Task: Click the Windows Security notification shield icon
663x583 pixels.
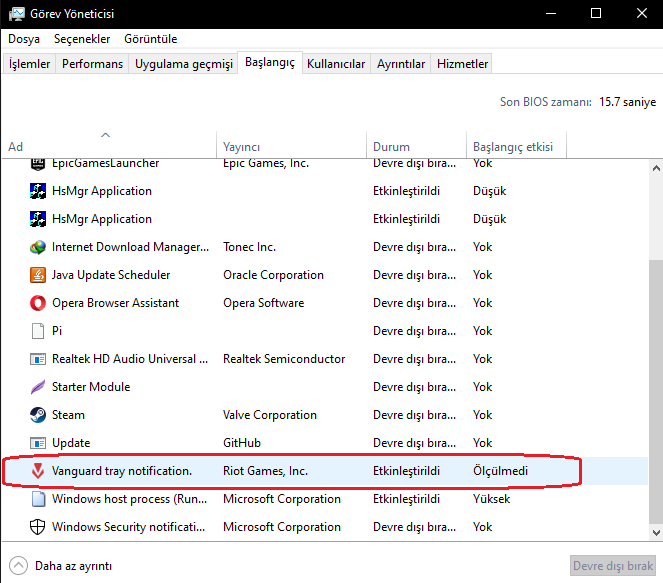Action: [x=38, y=527]
